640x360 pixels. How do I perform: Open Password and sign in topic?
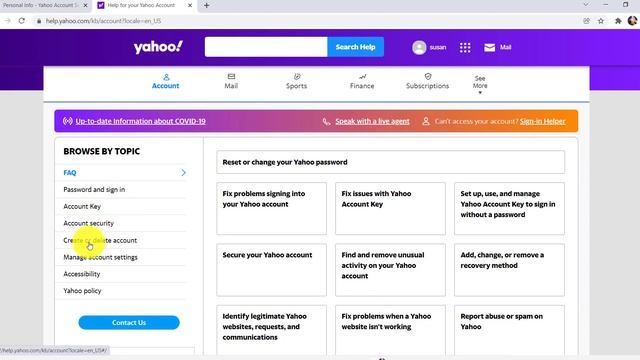click(94, 189)
